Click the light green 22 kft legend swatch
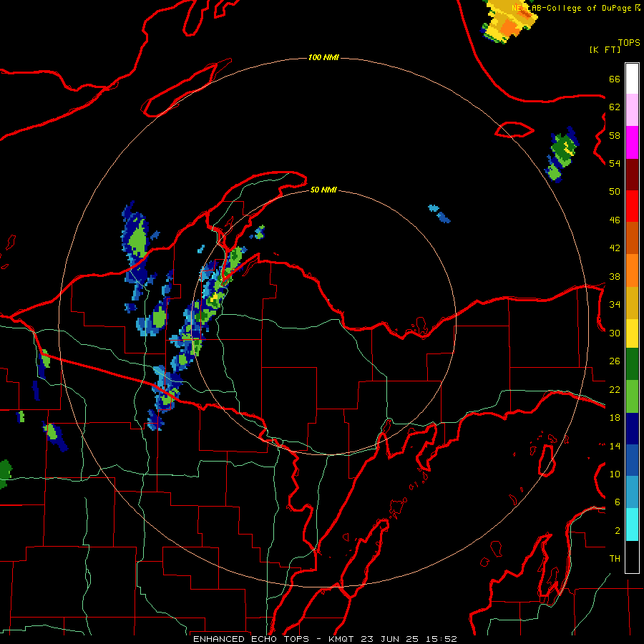644x644 pixels. coord(632,396)
